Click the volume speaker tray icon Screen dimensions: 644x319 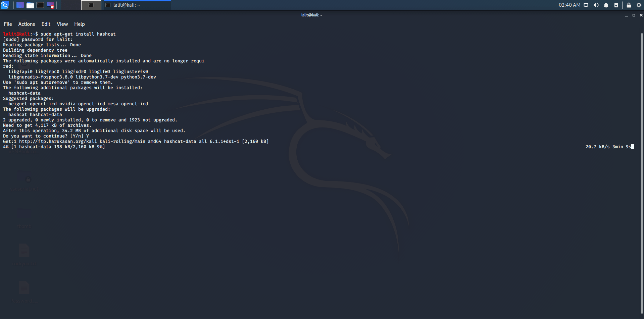coord(596,5)
